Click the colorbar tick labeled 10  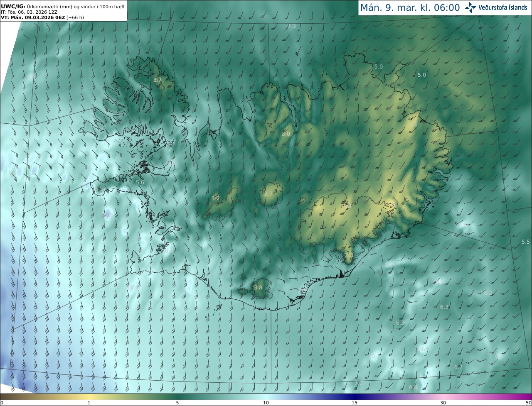point(266,403)
